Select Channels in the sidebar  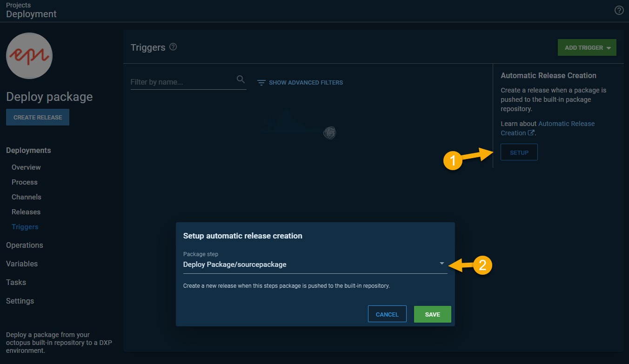[x=27, y=197]
